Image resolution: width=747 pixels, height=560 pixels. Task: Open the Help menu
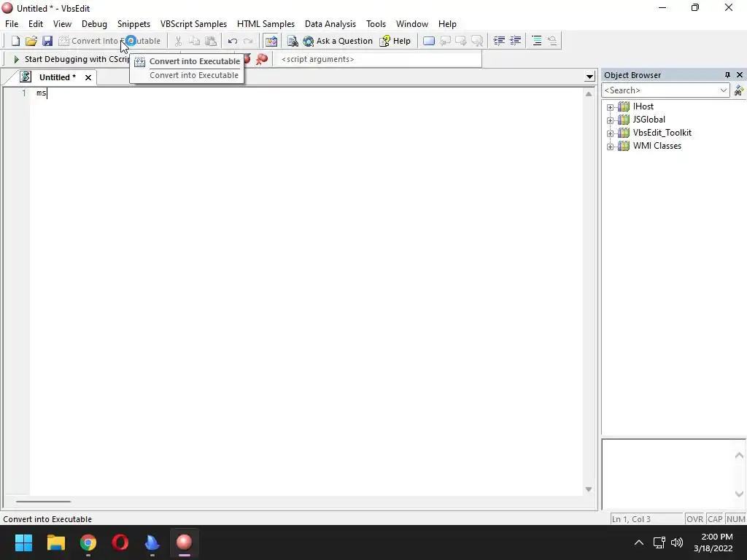tap(447, 24)
